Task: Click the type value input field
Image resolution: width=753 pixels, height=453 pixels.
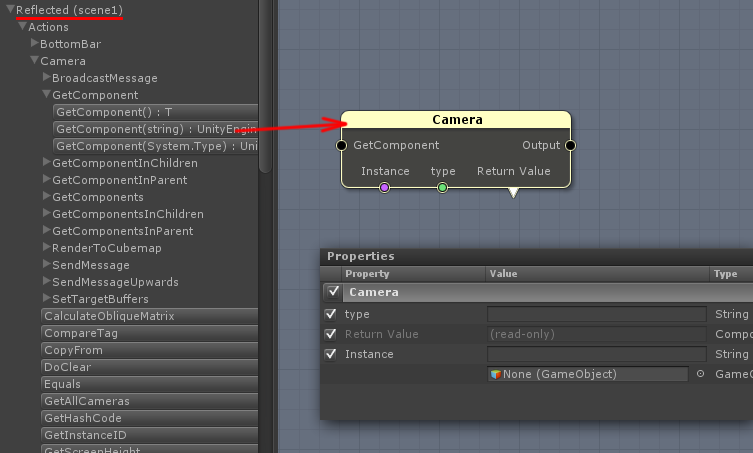Action: click(597, 314)
